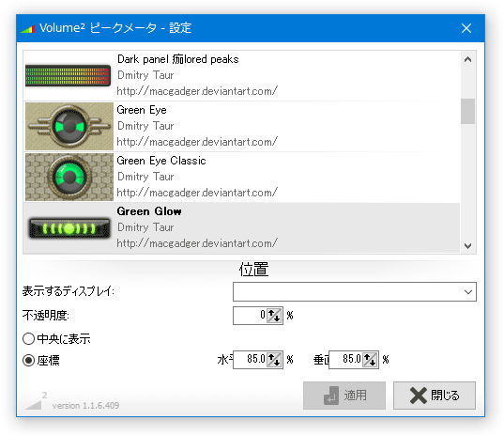Click into the 不透明度 opacity value field
Viewport: 504px width, 435px height.
250,316
